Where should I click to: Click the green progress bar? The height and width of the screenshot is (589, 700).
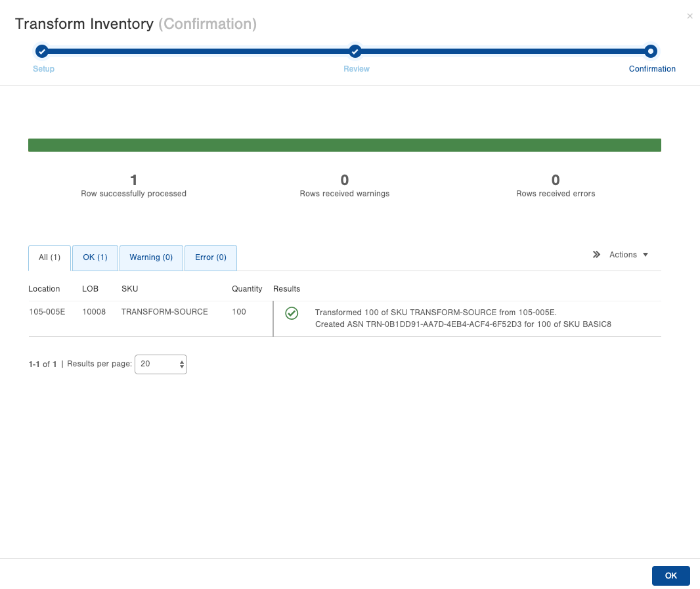[345, 145]
